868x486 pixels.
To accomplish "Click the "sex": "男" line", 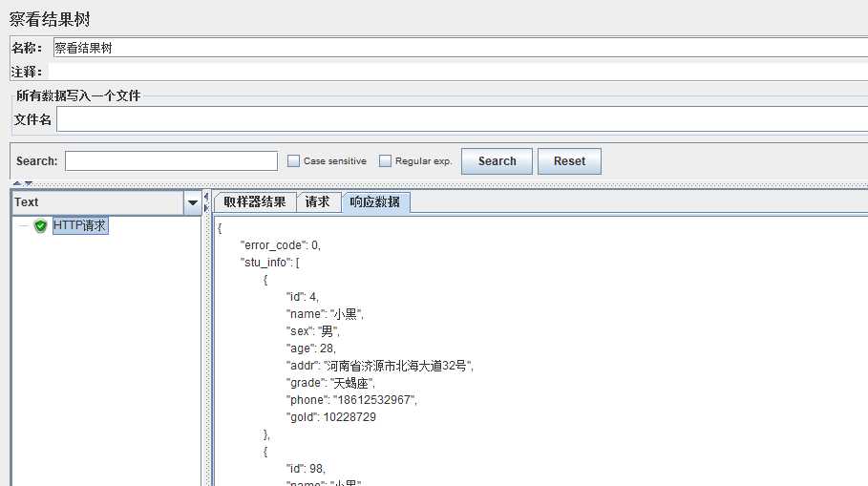I will pyautogui.click(x=313, y=331).
